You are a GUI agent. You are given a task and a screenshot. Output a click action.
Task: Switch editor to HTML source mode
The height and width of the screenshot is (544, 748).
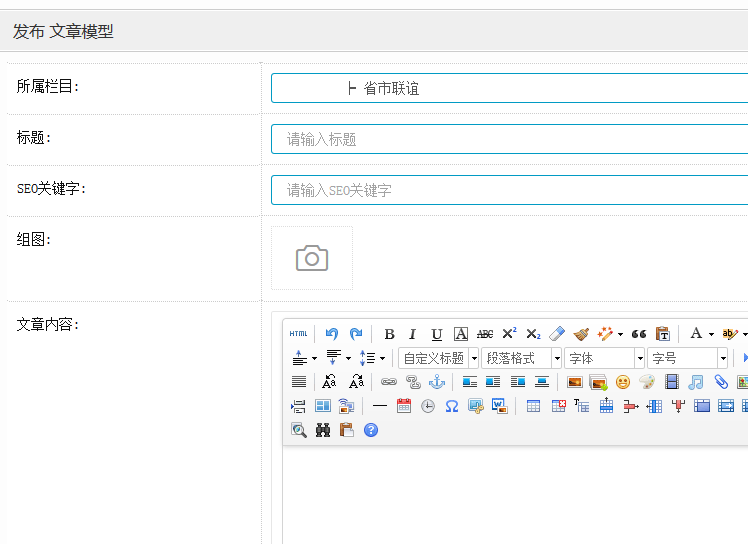298,334
